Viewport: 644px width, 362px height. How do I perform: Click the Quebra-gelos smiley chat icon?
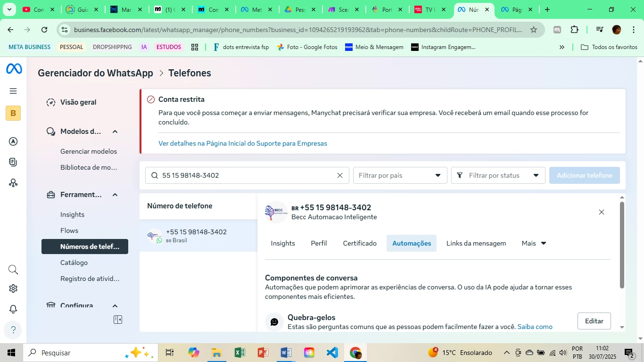click(274, 322)
